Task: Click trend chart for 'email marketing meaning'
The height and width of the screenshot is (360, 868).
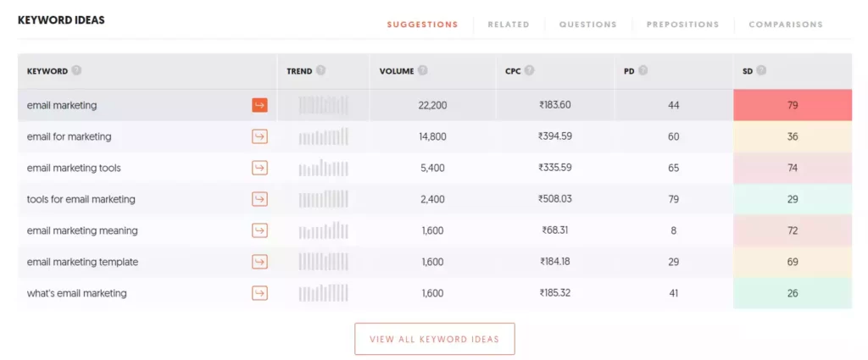Action: click(324, 230)
